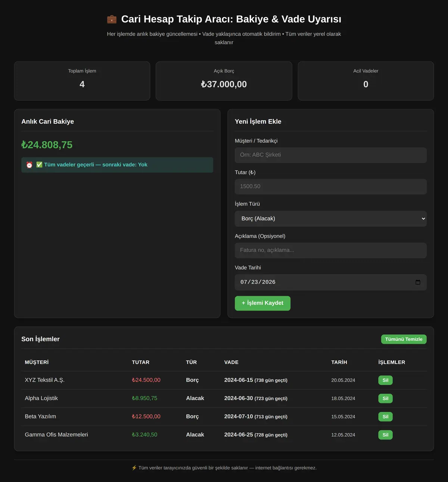Screen dimensions: 448x482
Task: Select the Vade Tarihi date field
Action: [x=330, y=282]
